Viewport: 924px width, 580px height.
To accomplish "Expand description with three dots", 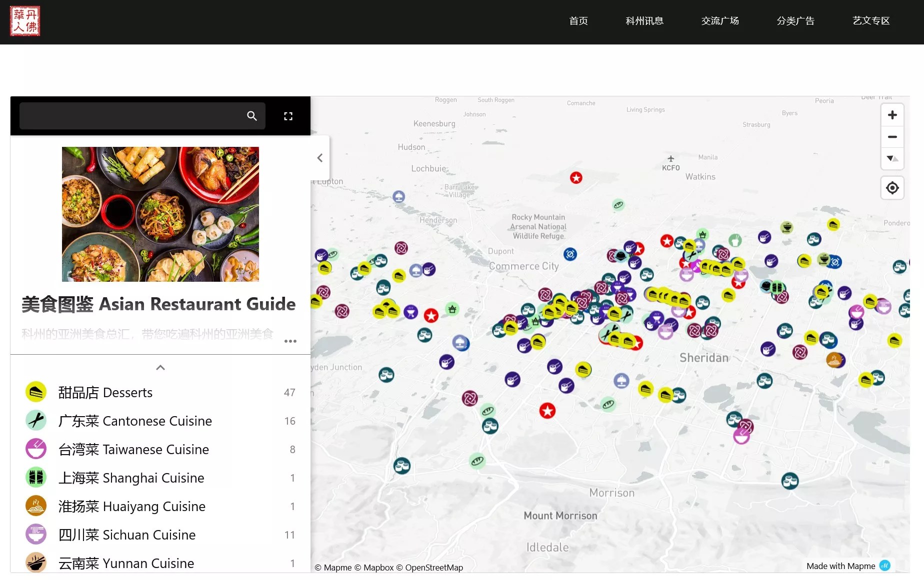I will [x=290, y=341].
